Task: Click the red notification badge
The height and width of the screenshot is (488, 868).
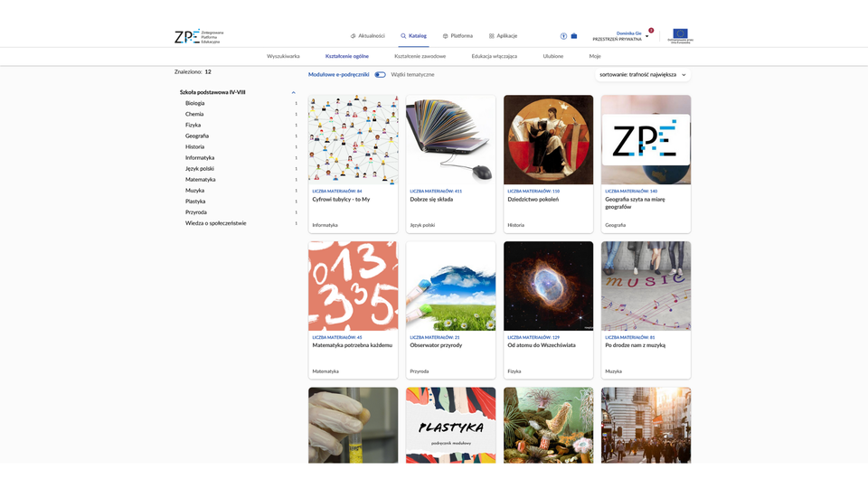Action: coord(651,30)
